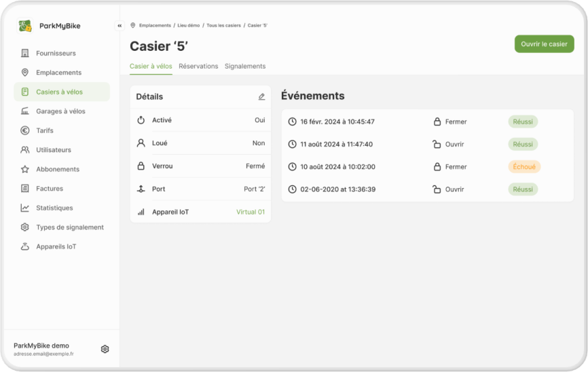The image size is (588, 372).
Task: Open Abbonements star menu item
Action: pos(57,169)
